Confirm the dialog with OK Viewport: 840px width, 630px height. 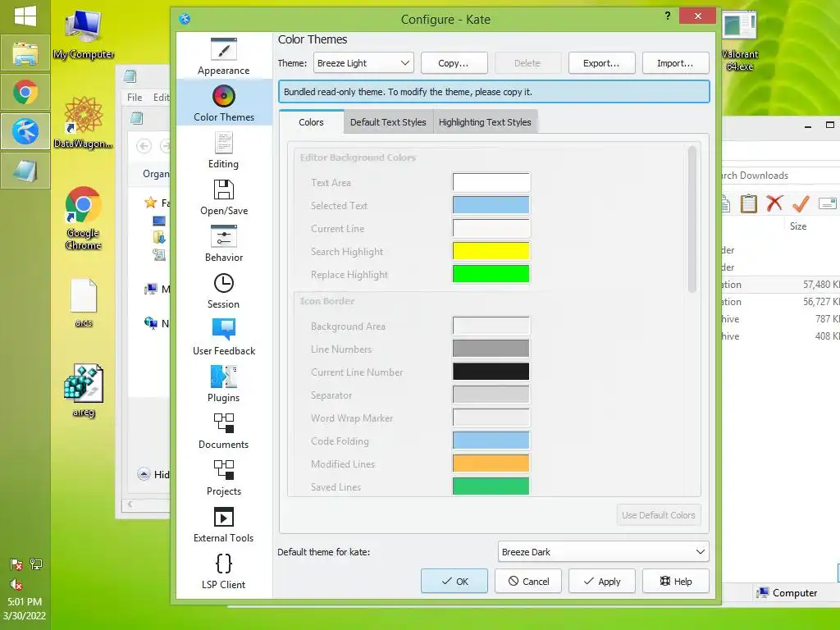pyautogui.click(x=454, y=582)
